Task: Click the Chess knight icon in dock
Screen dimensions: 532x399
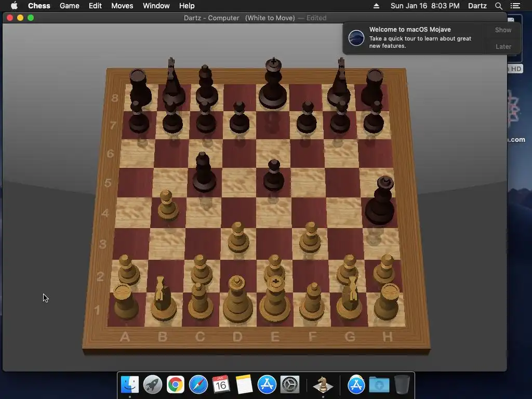Action: [323, 384]
